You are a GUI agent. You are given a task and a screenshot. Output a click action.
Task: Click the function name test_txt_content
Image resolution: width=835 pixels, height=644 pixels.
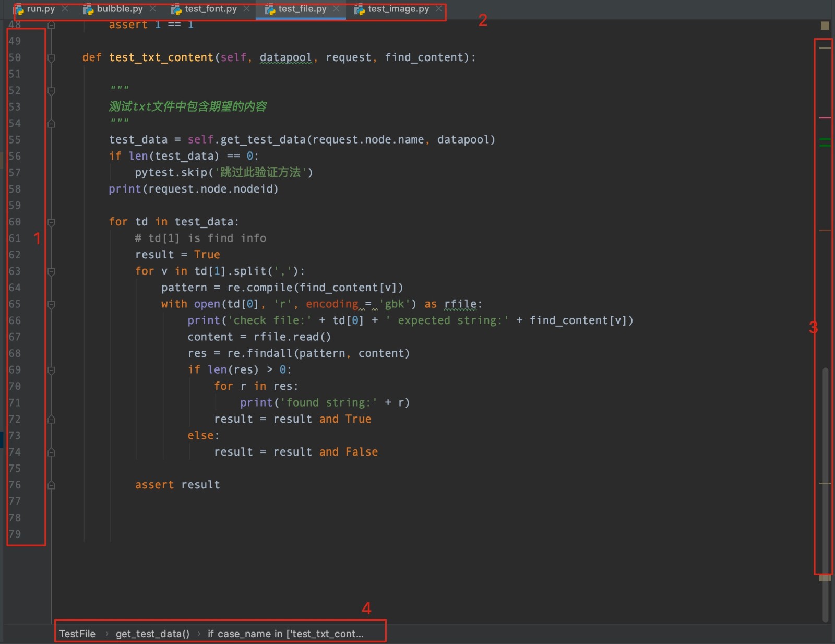(161, 57)
